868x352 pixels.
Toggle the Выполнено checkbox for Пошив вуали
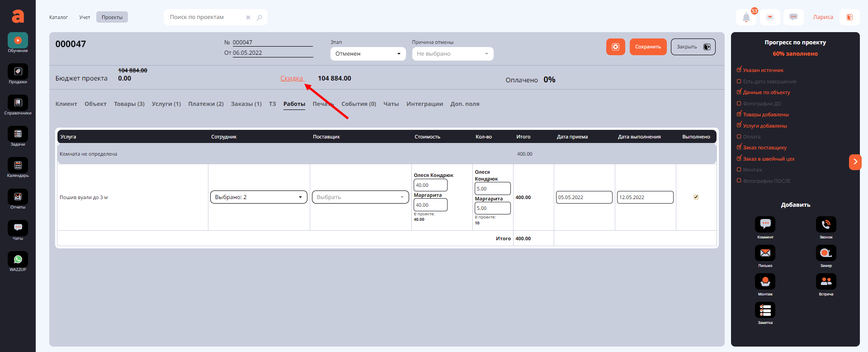[x=696, y=197]
